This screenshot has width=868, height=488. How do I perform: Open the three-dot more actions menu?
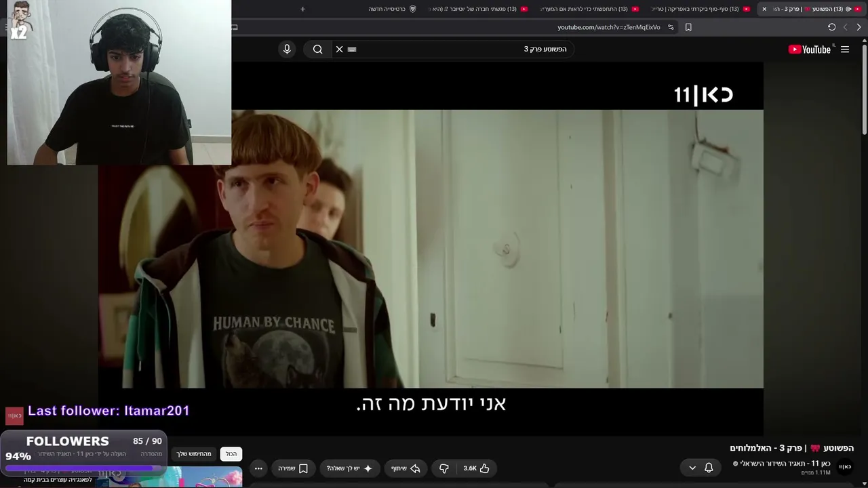pos(258,468)
